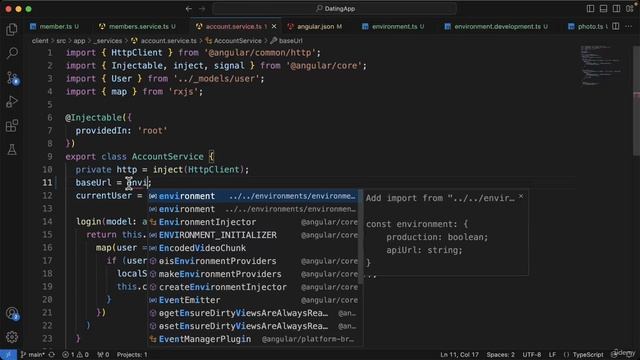Click the HttpClient import on line 1
This screenshot has height=360, width=640.
click(136, 53)
